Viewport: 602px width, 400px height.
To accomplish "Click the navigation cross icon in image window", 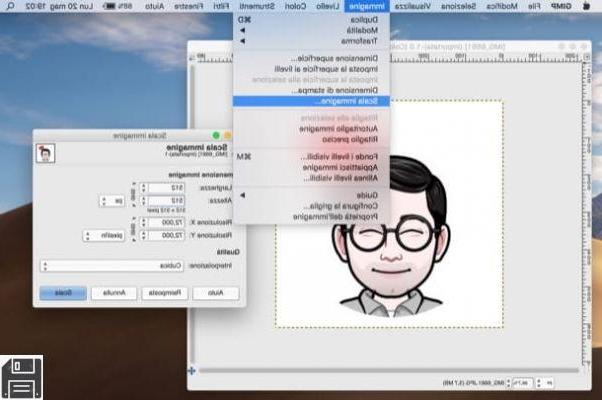I will click(x=192, y=370).
